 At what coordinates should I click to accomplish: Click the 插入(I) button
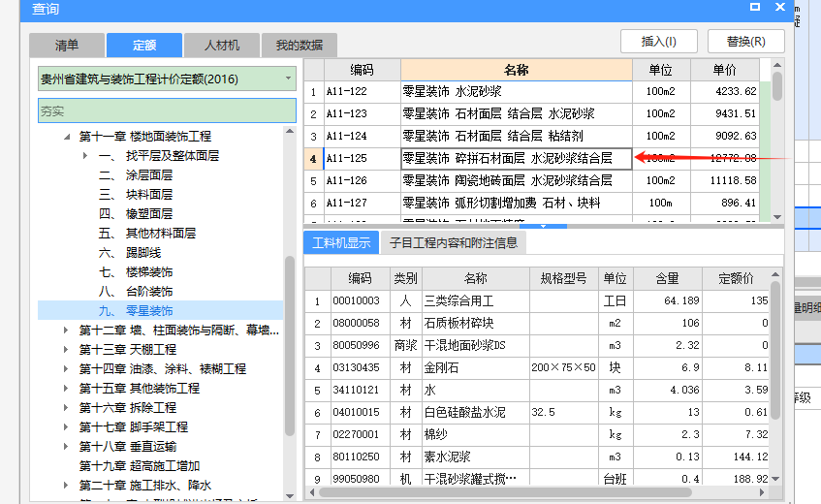[x=659, y=42]
